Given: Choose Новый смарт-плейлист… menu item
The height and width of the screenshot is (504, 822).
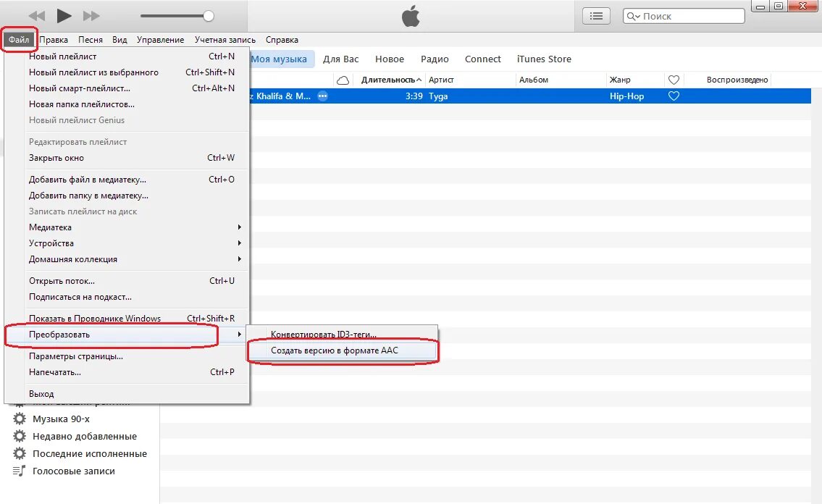Looking at the screenshot, I should tap(126, 88).
